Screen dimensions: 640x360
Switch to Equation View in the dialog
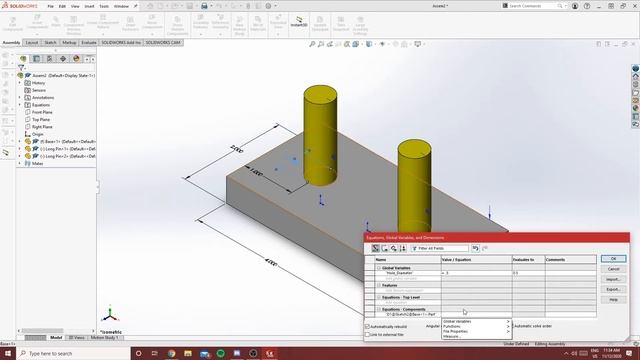(x=376, y=248)
